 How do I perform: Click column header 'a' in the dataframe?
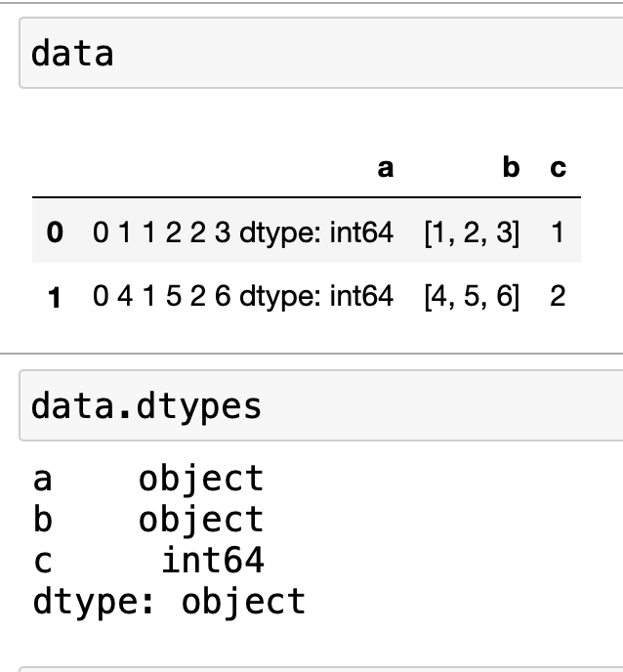point(386,169)
